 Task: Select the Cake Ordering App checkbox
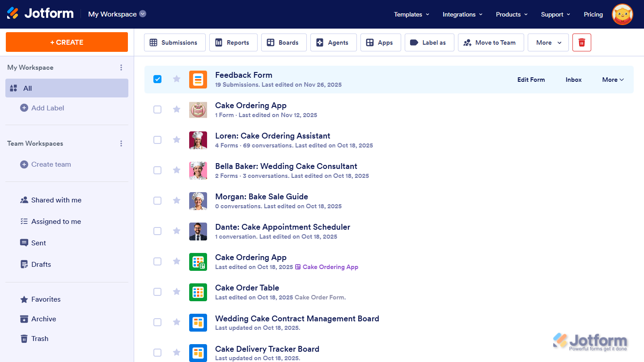pyautogui.click(x=157, y=109)
